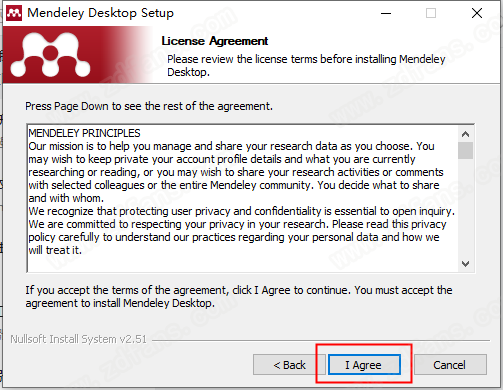Open the Mendeley title bar icon menu
The height and width of the screenshot is (390, 503).
point(14,13)
